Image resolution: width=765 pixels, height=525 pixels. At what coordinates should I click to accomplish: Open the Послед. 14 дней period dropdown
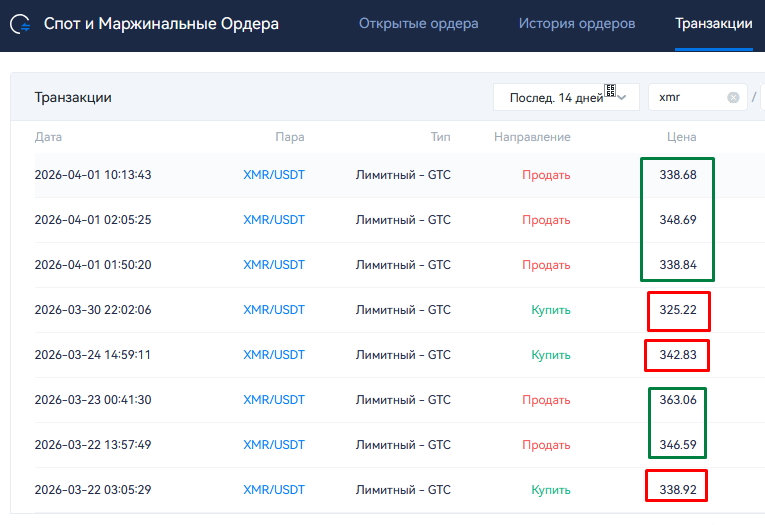566,97
